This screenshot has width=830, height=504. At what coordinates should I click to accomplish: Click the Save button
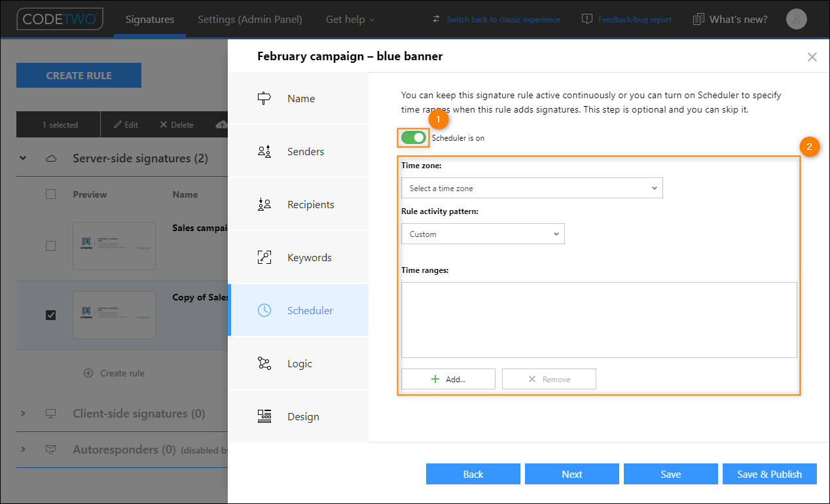[671, 474]
